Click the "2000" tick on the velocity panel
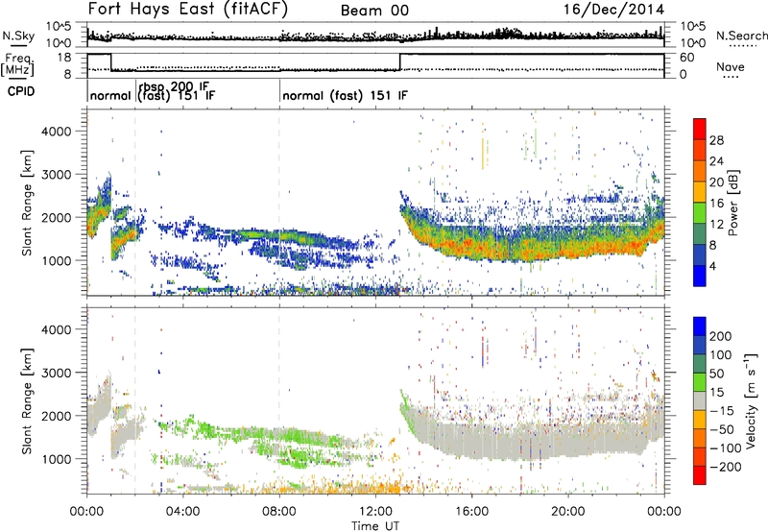 pos(56,416)
